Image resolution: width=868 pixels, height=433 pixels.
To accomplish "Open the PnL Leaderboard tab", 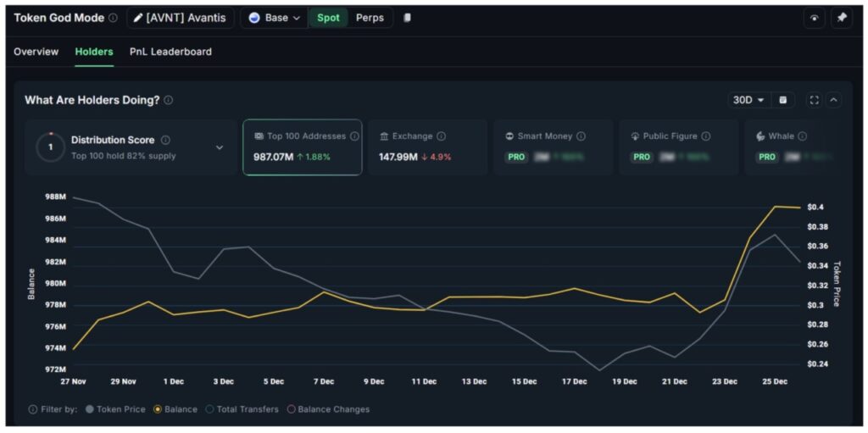I will [x=170, y=52].
